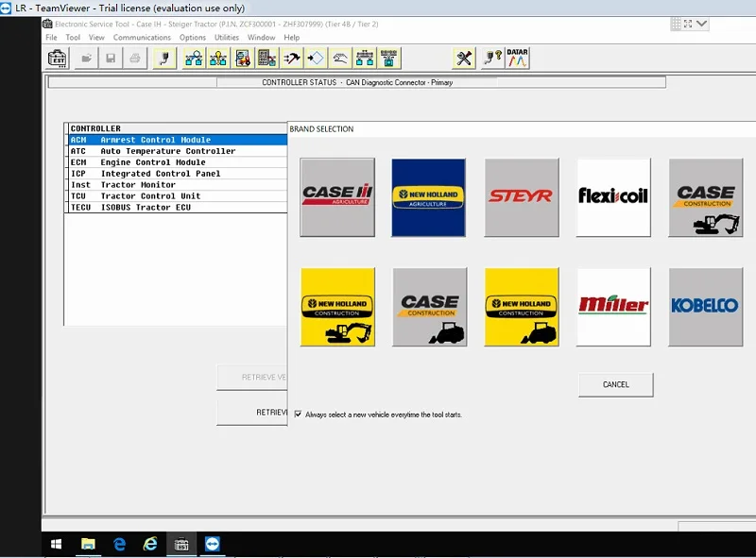Select ATC Auto Temperature Controller row
Viewport: 756px width, 558px height.
pyautogui.click(x=178, y=151)
